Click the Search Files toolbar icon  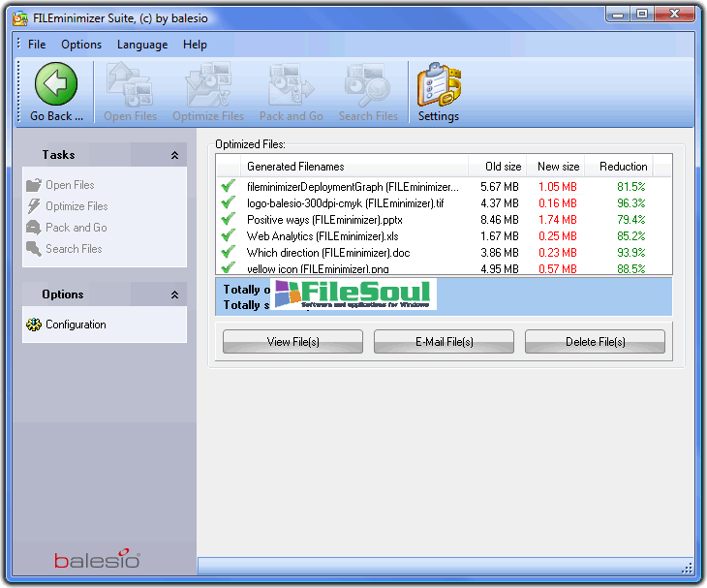368,86
